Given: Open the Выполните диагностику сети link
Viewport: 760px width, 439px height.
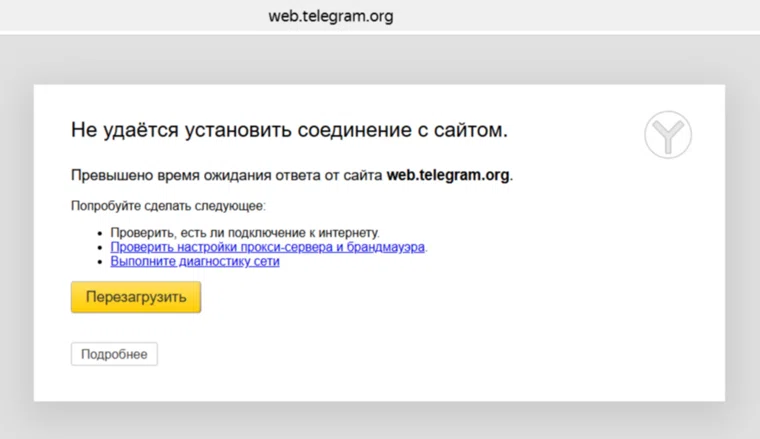Looking at the screenshot, I should [x=194, y=261].
